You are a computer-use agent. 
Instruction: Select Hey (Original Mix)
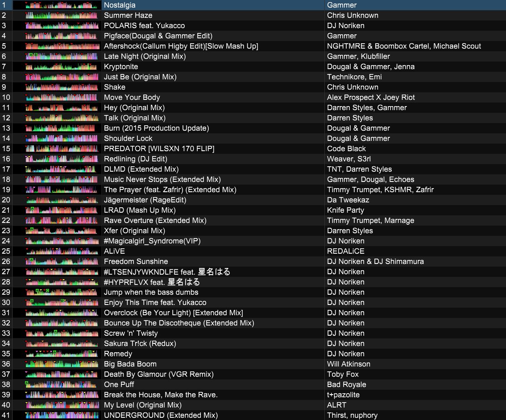pos(134,107)
